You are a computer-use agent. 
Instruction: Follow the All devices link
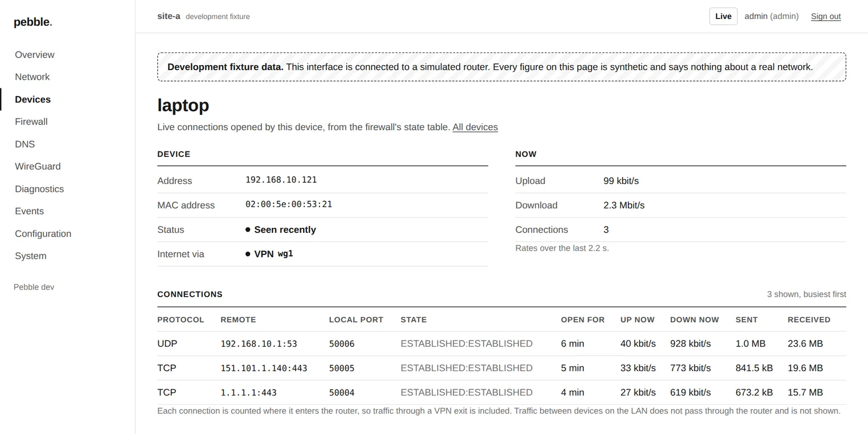[x=475, y=127]
